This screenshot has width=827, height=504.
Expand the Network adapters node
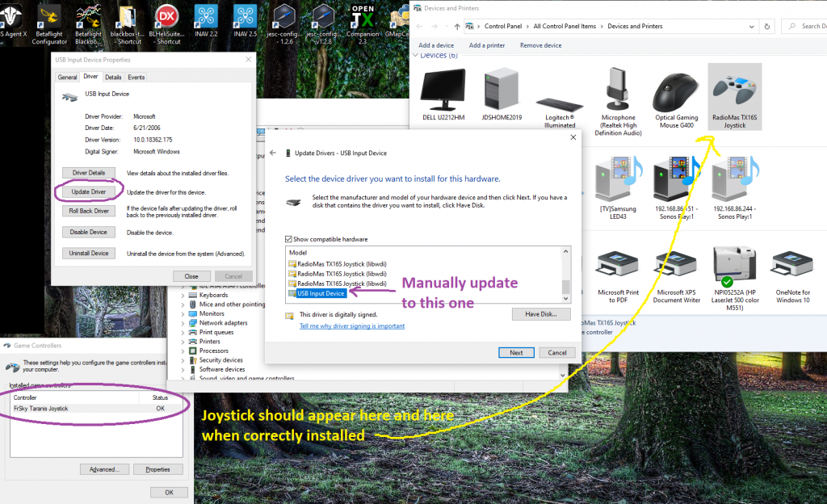click(x=183, y=323)
